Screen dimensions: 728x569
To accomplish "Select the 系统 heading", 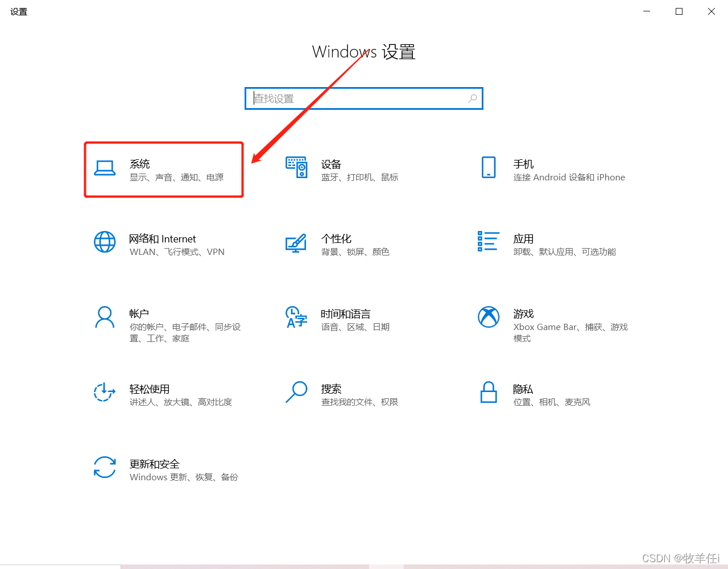I will (x=140, y=164).
